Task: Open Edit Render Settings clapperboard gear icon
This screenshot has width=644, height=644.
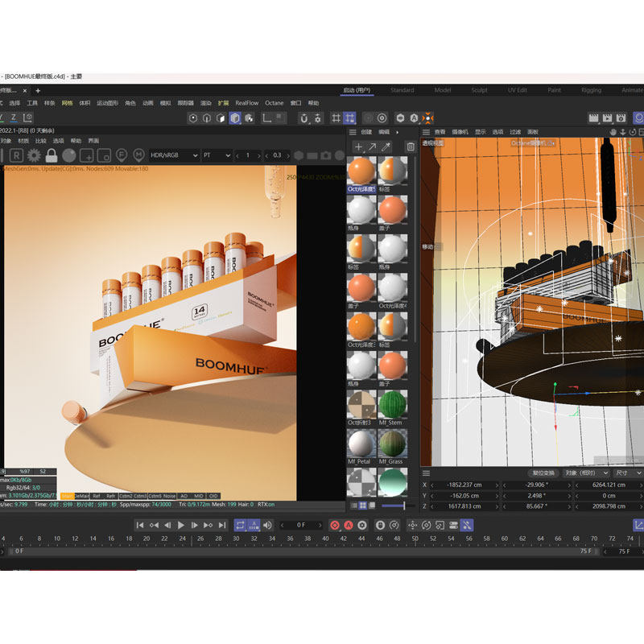Action: tap(621, 118)
